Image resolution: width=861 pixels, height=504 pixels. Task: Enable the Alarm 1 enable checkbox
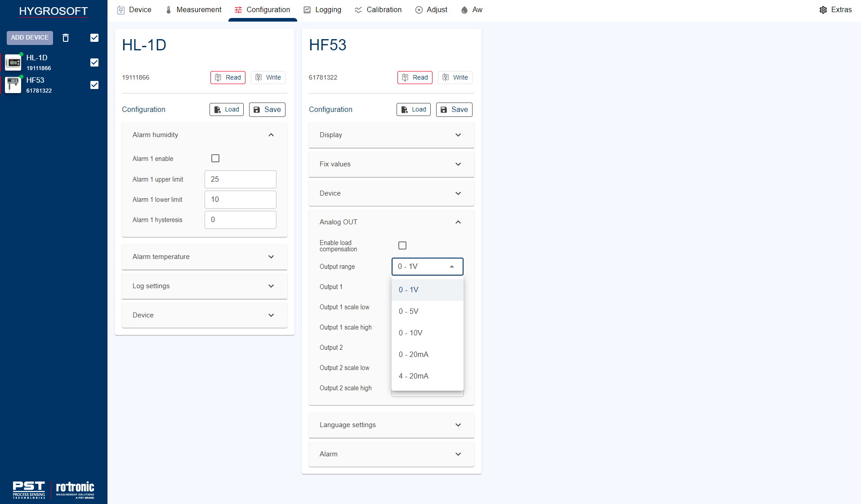pyautogui.click(x=215, y=158)
